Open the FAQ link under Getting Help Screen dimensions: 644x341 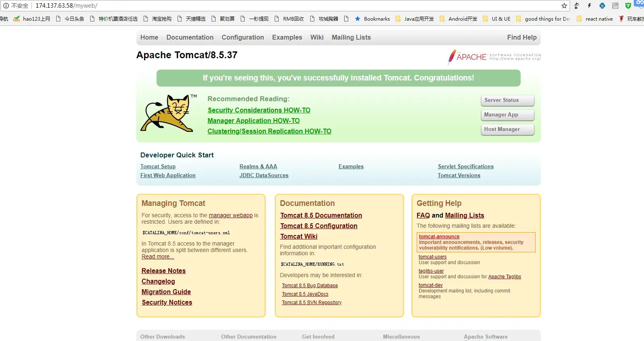(x=423, y=215)
